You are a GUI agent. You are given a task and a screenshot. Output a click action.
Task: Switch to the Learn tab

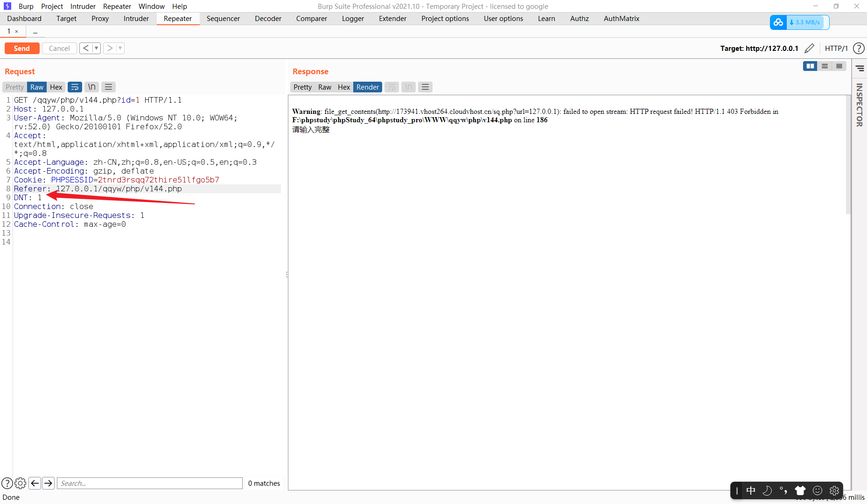click(546, 19)
